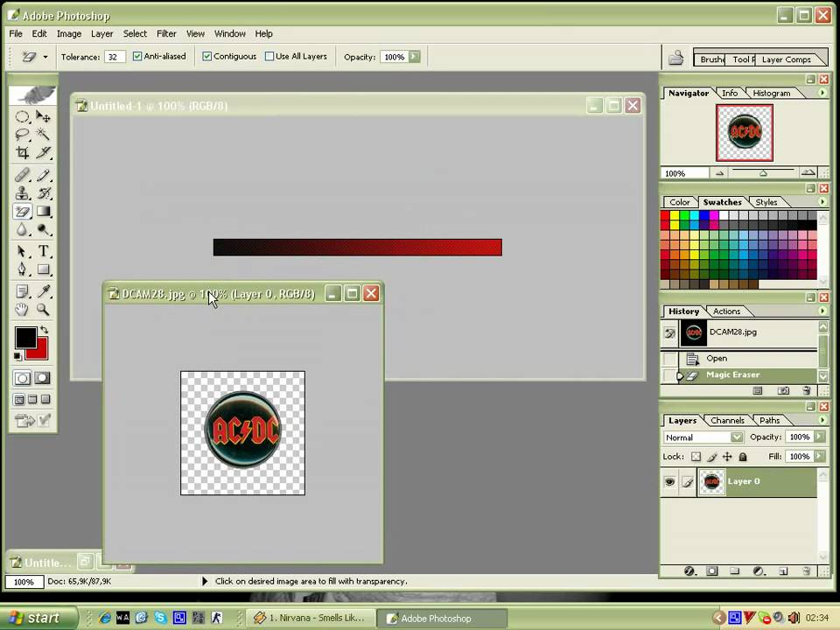Select the Rectangle shape tool
The width and height of the screenshot is (840, 630).
44,269
